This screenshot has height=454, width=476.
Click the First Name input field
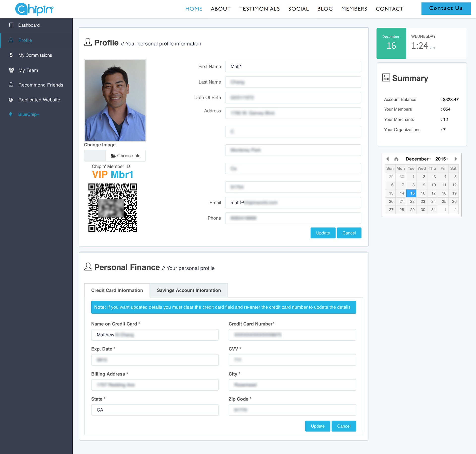tap(293, 67)
